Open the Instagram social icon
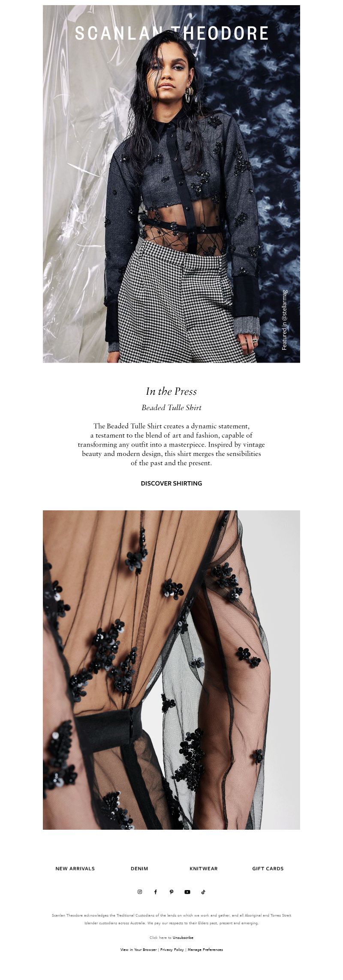 pyautogui.click(x=140, y=892)
